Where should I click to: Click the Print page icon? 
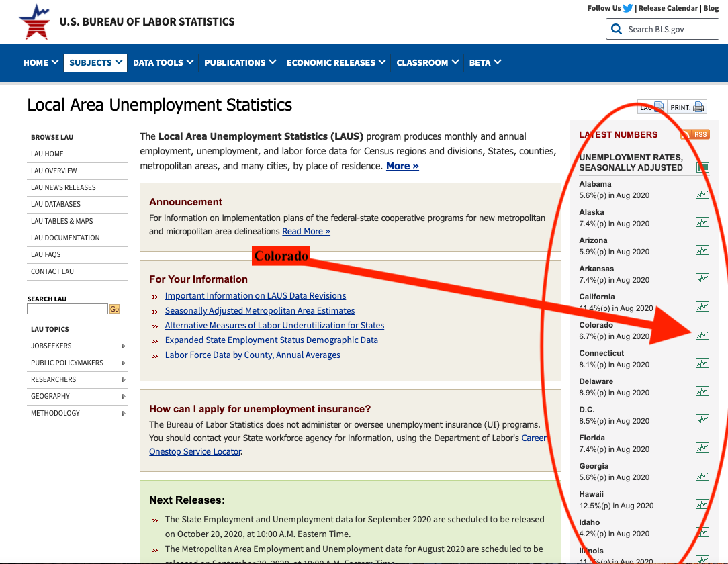coord(698,107)
